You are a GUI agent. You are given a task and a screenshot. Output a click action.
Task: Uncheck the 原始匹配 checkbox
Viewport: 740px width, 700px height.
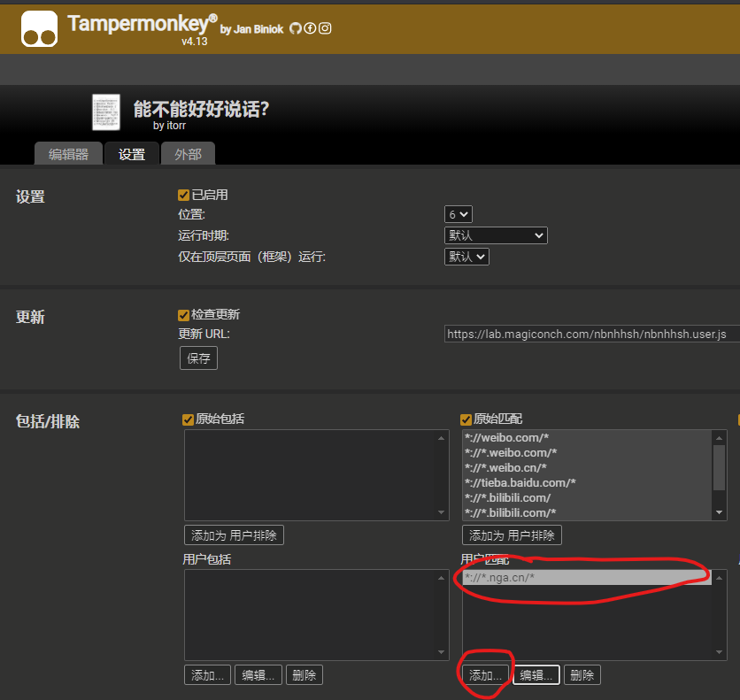coord(466,418)
